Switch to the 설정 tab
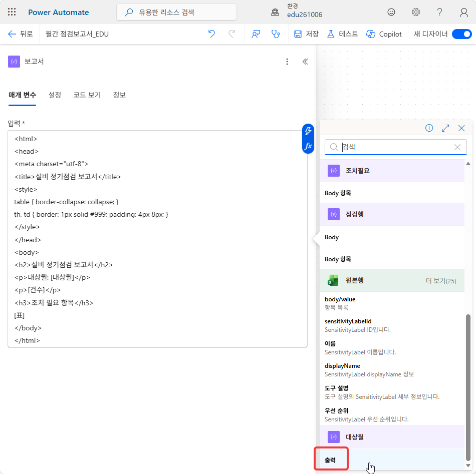Viewport: 476px width, 474px height. 55,95
